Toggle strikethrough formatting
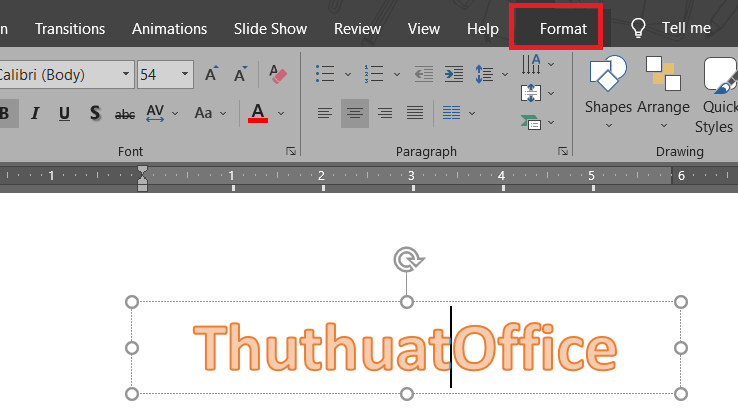 (x=125, y=114)
